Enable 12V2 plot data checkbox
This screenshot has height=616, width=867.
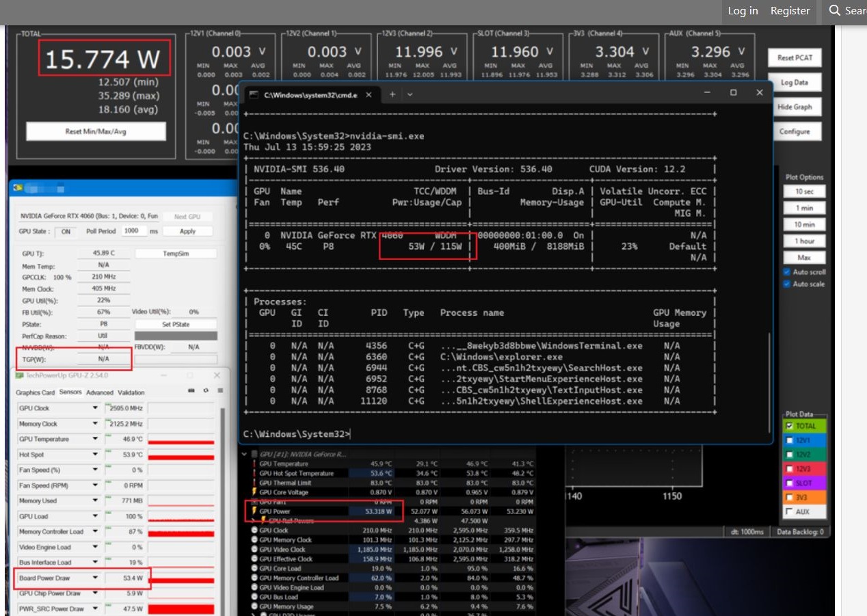pyautogui.click(x=790, y=454)
